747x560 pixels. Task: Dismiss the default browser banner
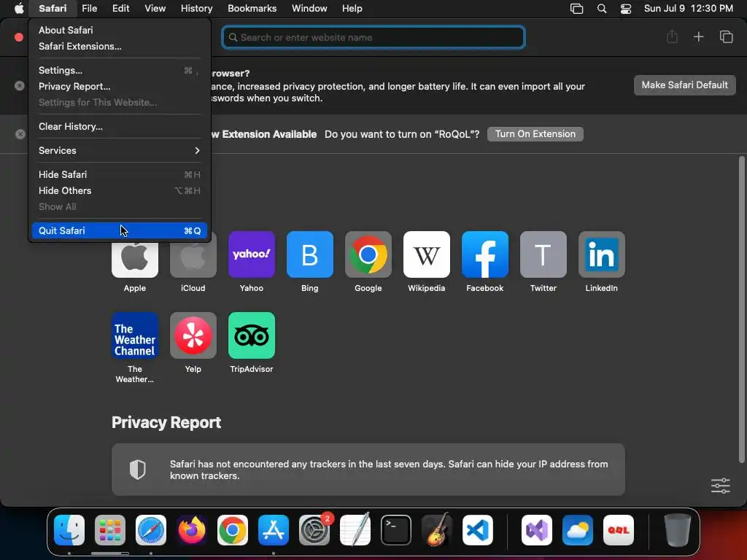(20, 86)
